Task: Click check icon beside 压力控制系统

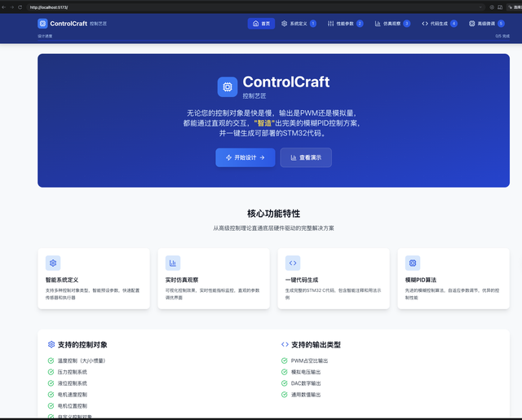Action: tap(51, 372)
